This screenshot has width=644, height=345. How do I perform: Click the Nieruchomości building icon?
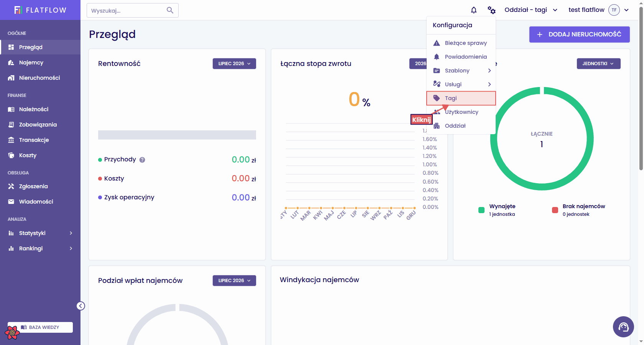(11, 78)
